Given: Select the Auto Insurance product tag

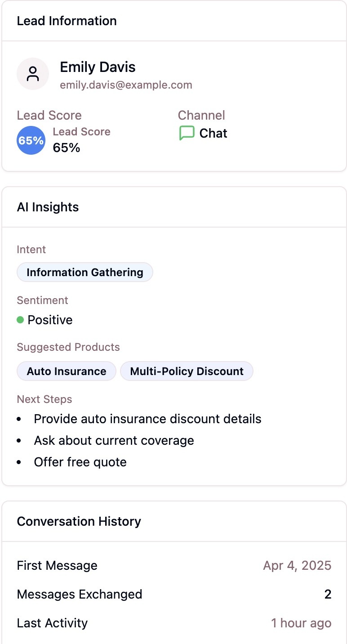Looking at the screenshot, I should click(x=67, y=371).
